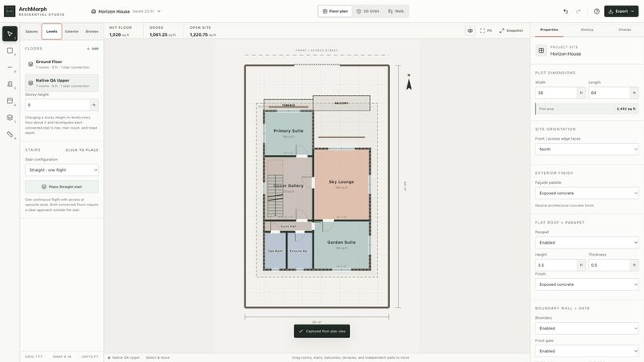Edit the Storey height field
Screen dimensions: 644x362
(57, 105)
